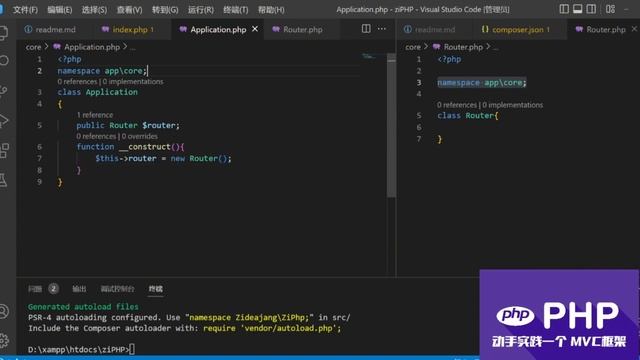Click '0 references' above class Router

[x=457, y=105]
